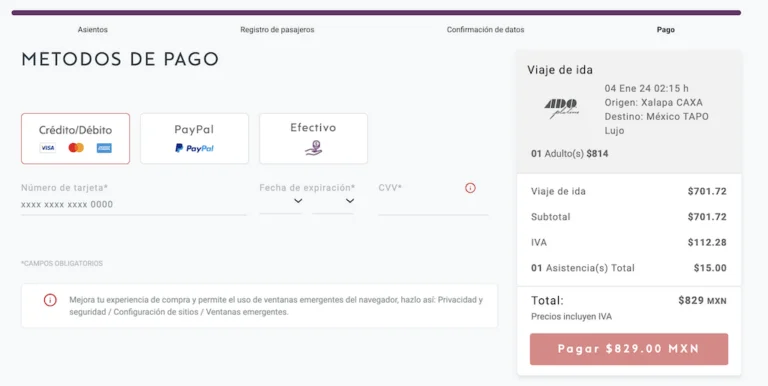Select the Crédito/Débito payment option
This screenshot has width=768, height=386.
coord(75,139)
